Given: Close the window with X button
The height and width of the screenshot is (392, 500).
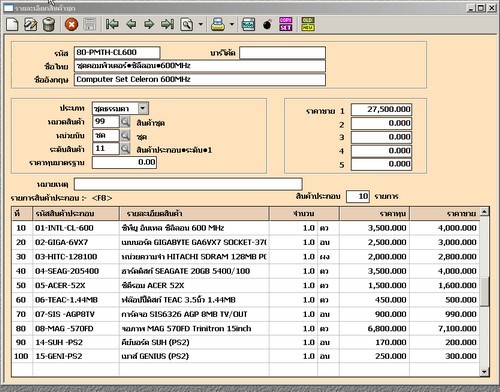Looking at the screenshot, I should 492,8.
